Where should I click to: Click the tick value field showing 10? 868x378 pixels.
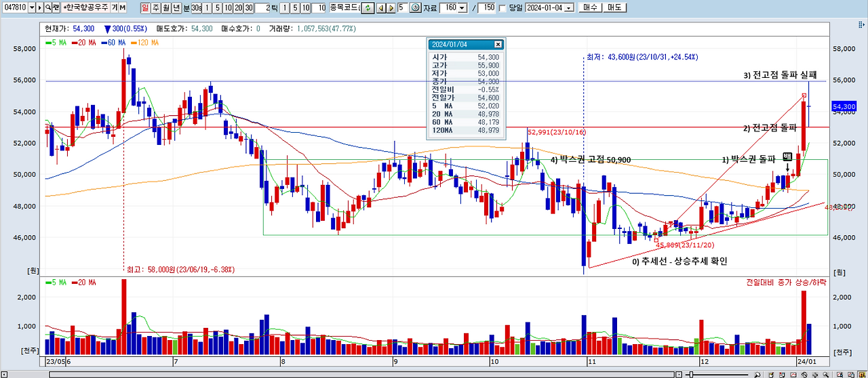tap(318, 7)
